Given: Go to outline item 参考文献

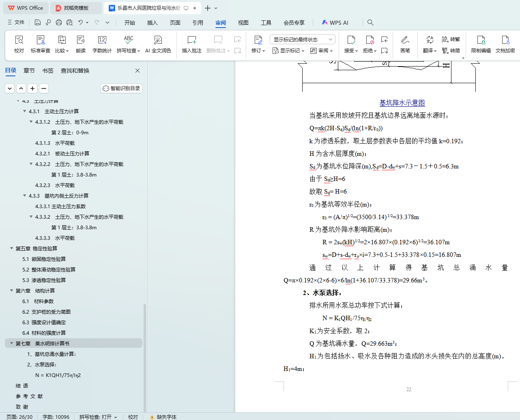Looking at the screenshot, I should pos(29,396).
